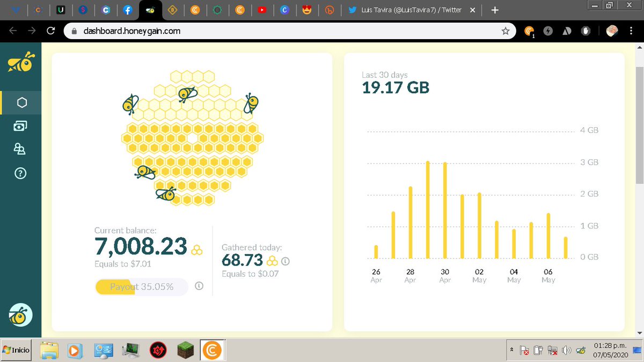Switch to the green U tab
The height and width of the screenshot is (362, 644).
[x=61, y=10]
